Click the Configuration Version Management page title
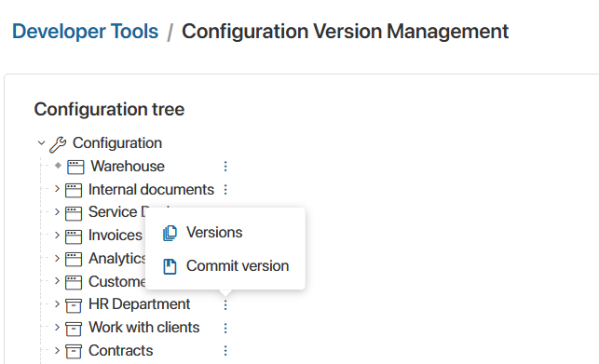The height and width of the screenshot is (364, 599). (x=345, y=32)
